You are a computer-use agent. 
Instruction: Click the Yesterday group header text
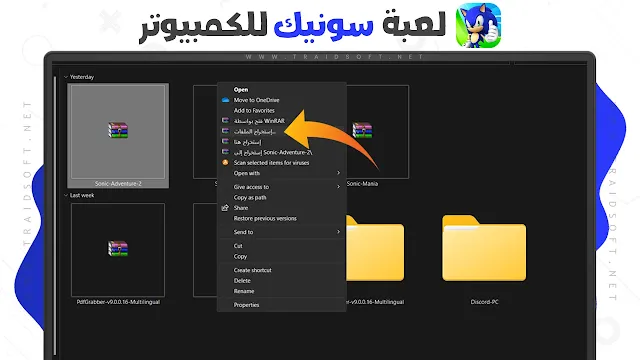(x=82, y=77)
